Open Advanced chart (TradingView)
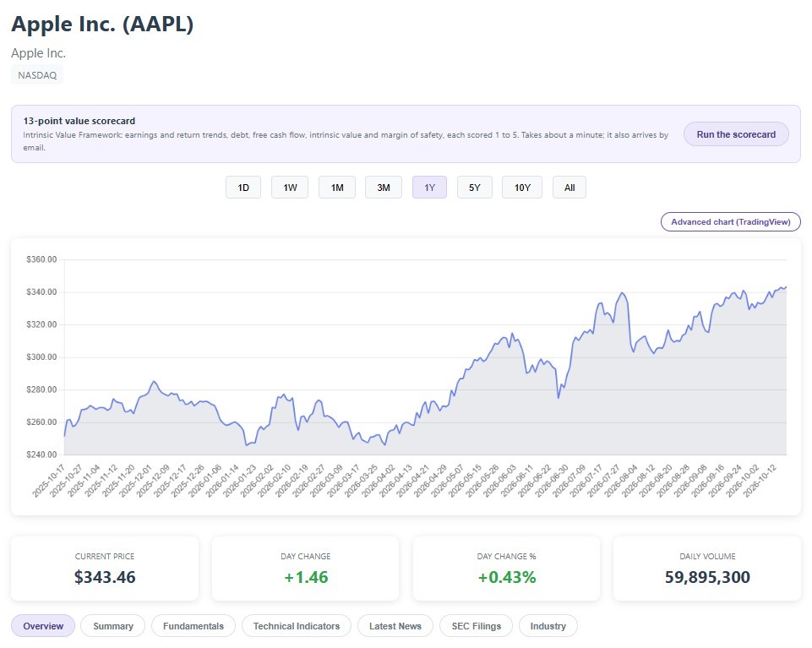This screenshot has height=648, width=812. [x=731, y=221]
